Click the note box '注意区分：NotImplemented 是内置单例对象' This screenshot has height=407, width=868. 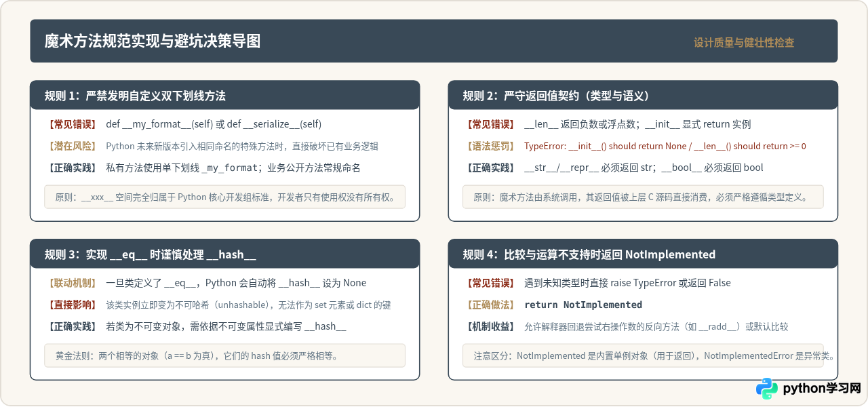tap(643, 355)
